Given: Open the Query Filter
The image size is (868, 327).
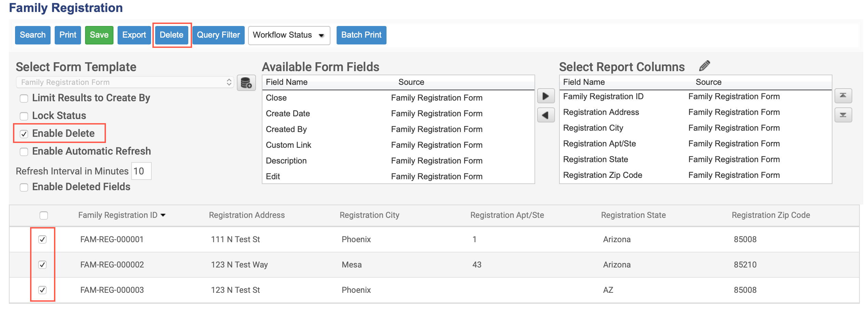Looking at the screenshot, I should click(x=218, y=35).
